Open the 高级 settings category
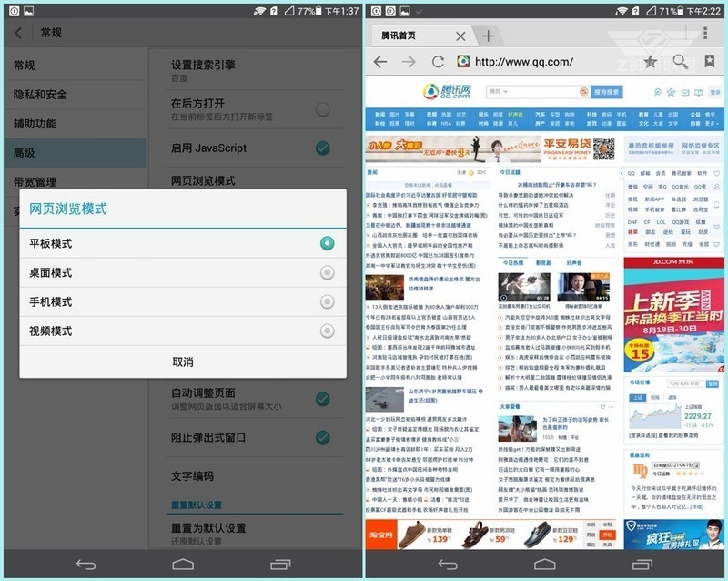The image size is (728, 581). coord(75,153)
